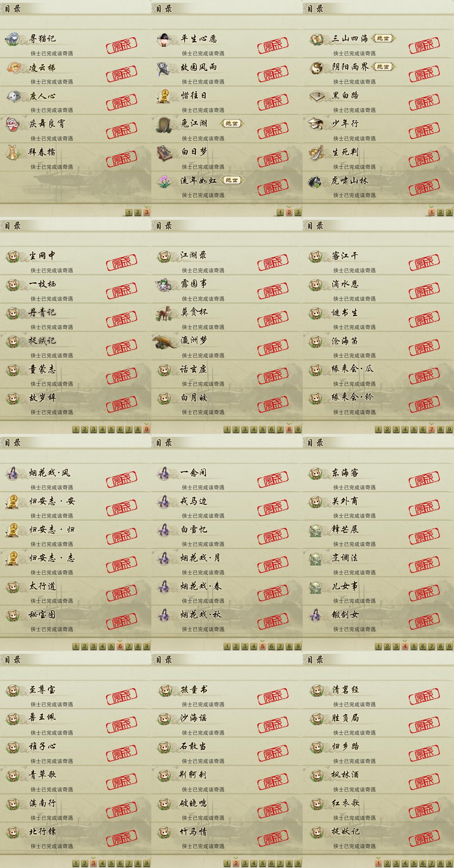Click the folding fan icon for 故园风雨

tap(164, 68)
